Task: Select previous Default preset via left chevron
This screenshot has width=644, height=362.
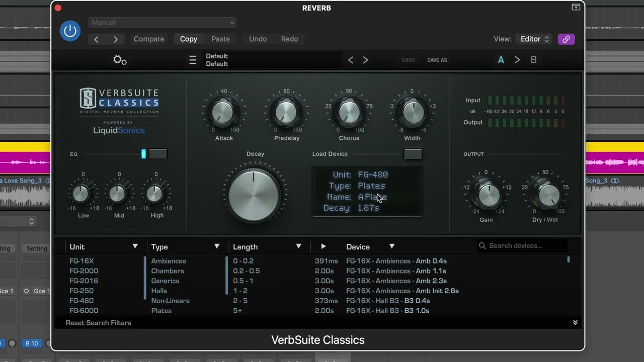Action: point(351,60)
